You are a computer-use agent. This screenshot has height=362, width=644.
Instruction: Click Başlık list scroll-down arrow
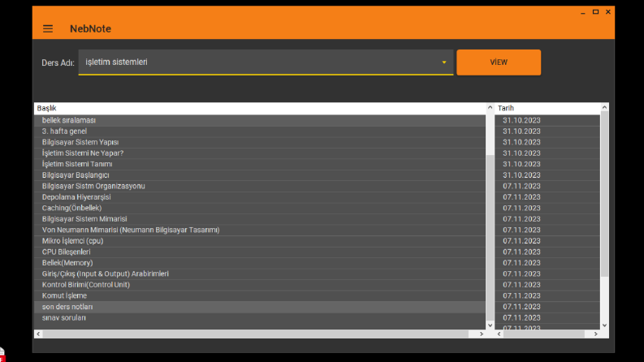click(490, 325)
